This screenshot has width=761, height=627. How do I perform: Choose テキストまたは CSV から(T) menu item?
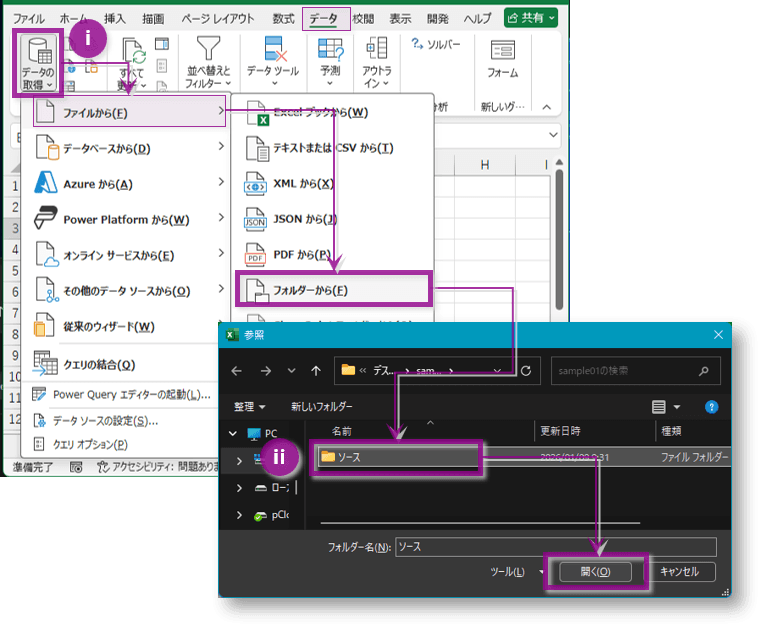[333, 148]
